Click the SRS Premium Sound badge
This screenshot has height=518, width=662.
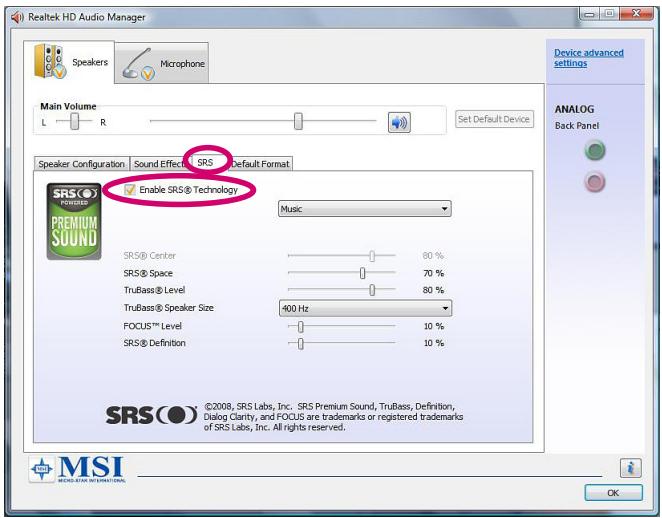point(74,221)
